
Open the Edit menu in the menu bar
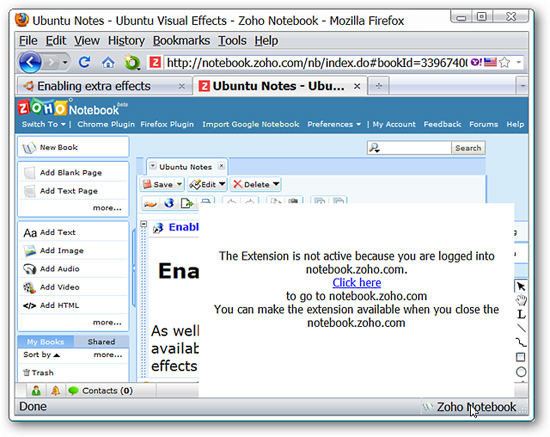[55, 41]
